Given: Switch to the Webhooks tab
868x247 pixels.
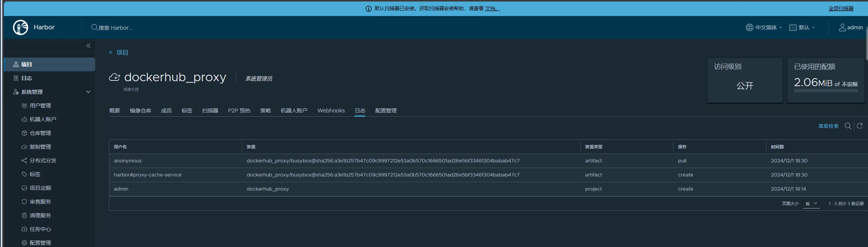Looking at the screenshot, I should coord(331,111).
